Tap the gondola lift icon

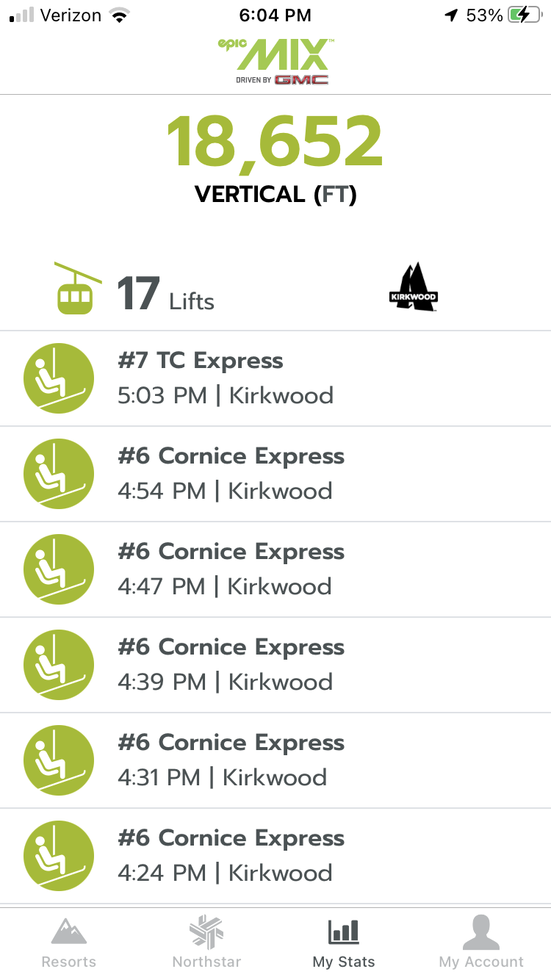77,288
